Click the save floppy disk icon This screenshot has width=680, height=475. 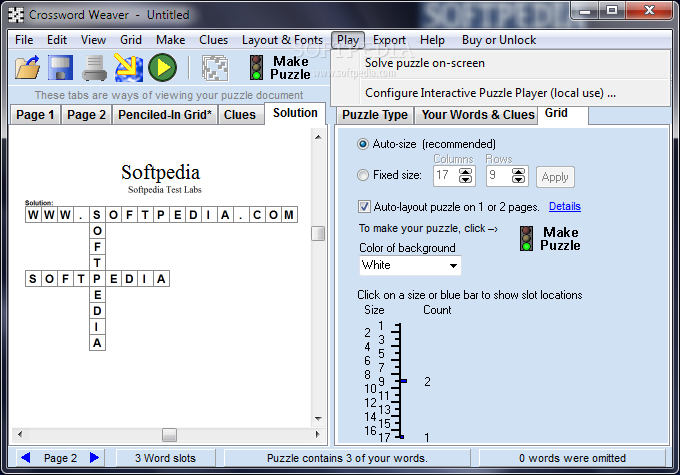click(60, 67)
